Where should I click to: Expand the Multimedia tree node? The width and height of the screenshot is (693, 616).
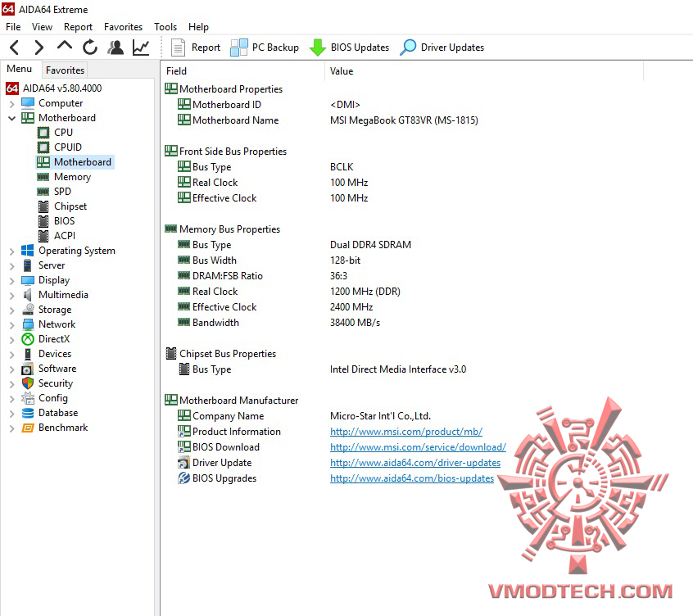click(x=12, y=296)
